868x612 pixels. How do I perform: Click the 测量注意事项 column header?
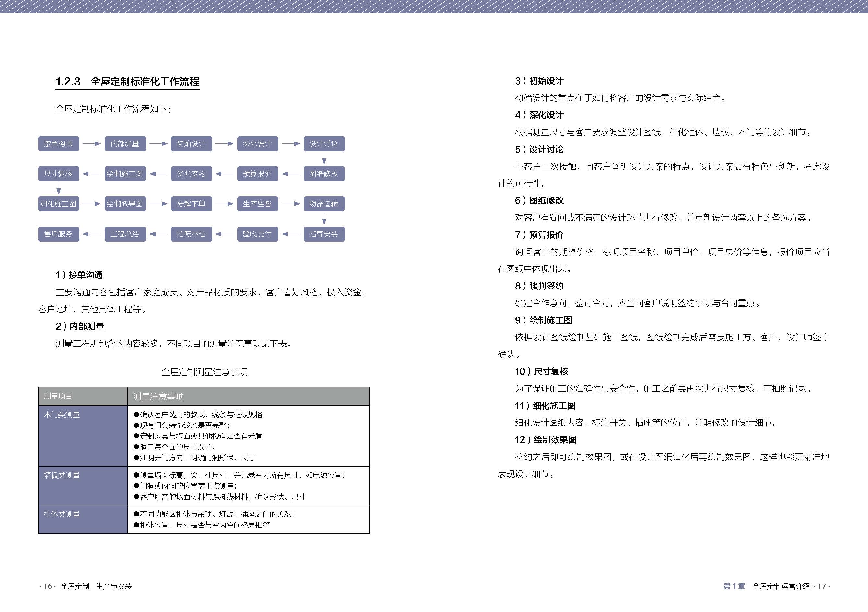(x=158, y=396)
